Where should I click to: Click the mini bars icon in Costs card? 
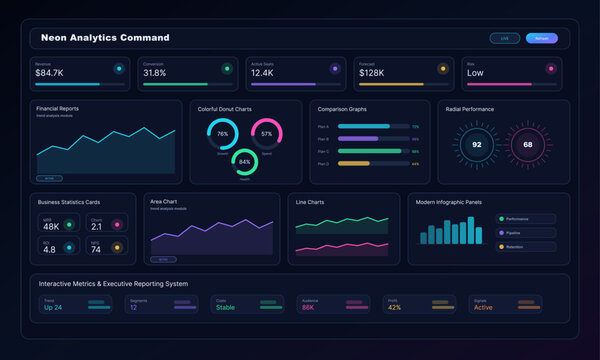point(271,305)
